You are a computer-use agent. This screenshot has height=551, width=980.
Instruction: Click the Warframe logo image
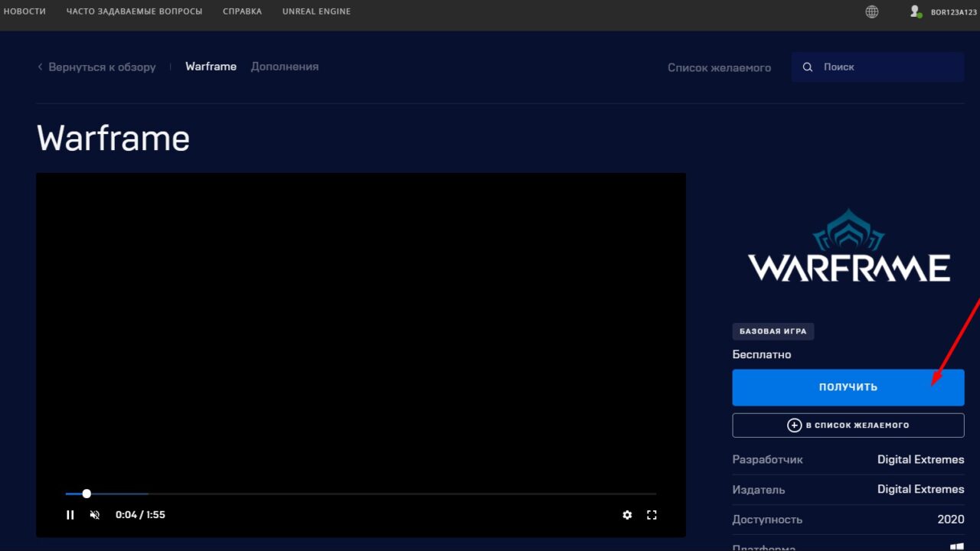[x=848, y=246]
